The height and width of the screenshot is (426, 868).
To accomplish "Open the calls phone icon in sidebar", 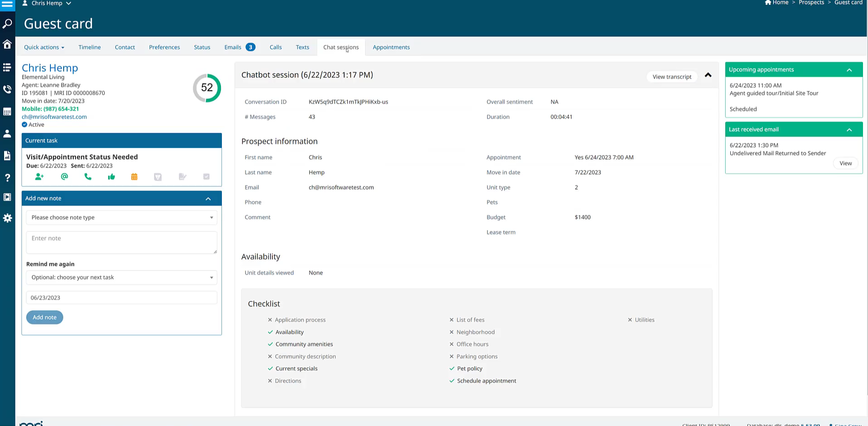I will (7, 89).
